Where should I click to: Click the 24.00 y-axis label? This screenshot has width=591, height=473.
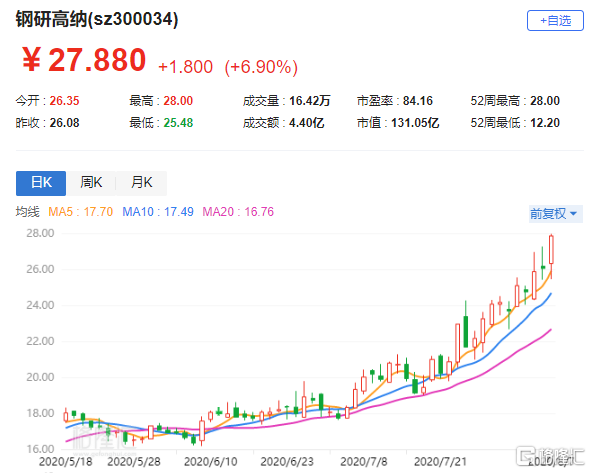(40, 305)
